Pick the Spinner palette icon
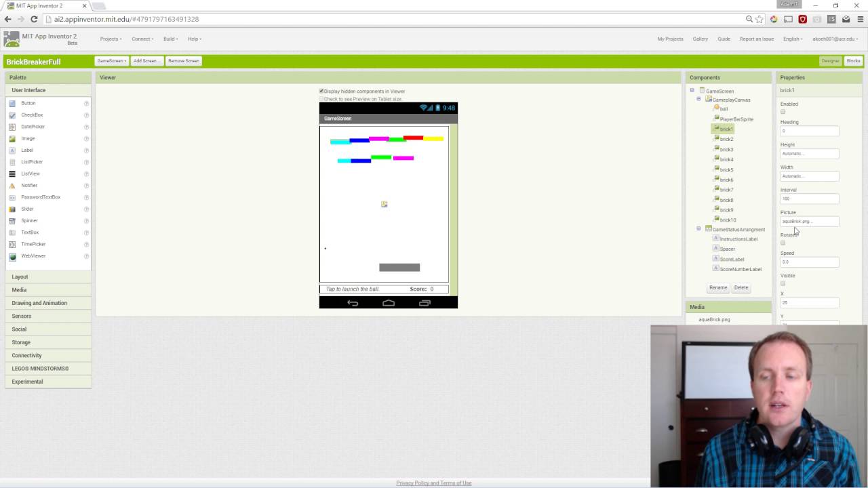The width and height of the screenshot is (868, 488). (x=12, y=220)
